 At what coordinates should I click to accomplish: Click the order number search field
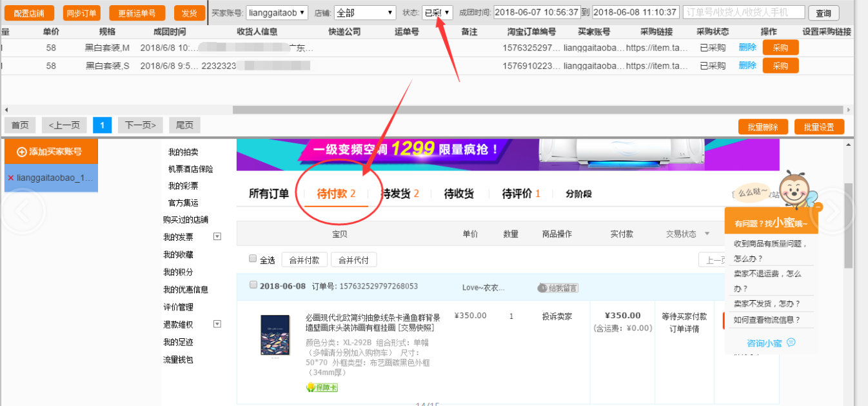click(x=744, y=12)
